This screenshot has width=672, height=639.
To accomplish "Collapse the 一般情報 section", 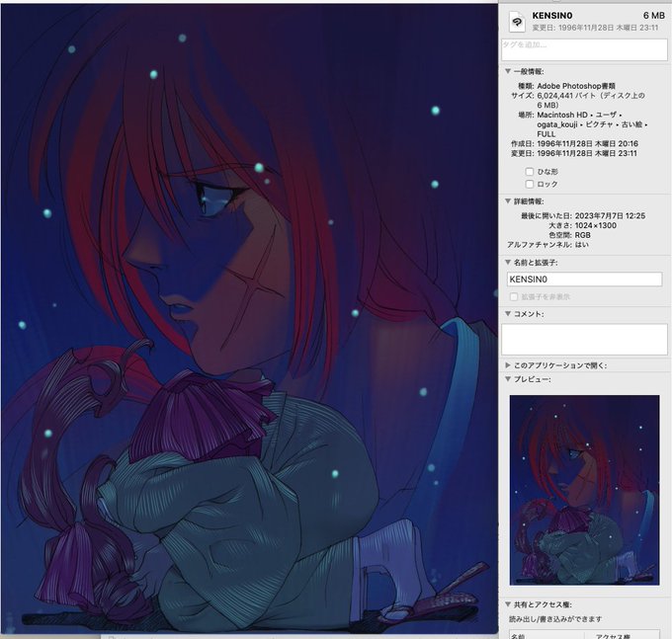I will point(507,71).
